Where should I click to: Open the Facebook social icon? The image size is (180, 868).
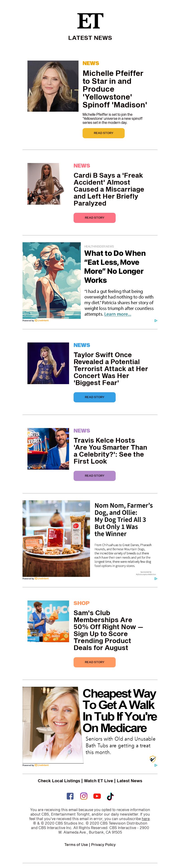click(x=70, y=796)
